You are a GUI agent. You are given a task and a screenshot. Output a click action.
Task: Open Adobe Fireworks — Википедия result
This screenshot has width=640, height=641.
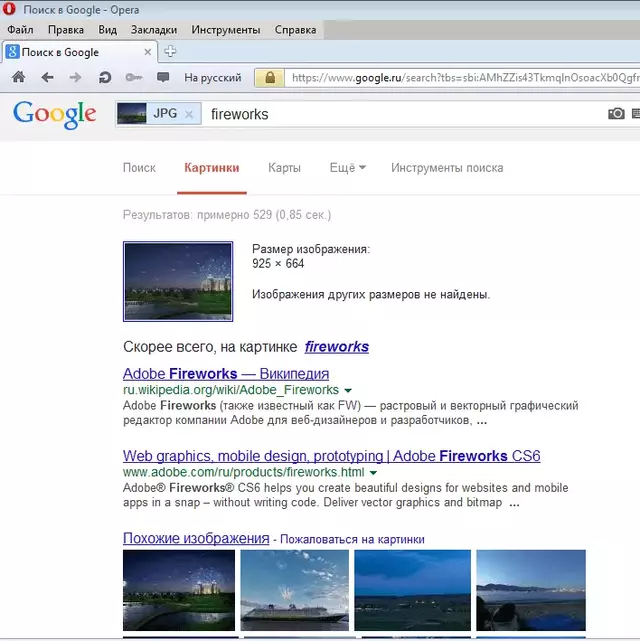click(x=226, y=374)
